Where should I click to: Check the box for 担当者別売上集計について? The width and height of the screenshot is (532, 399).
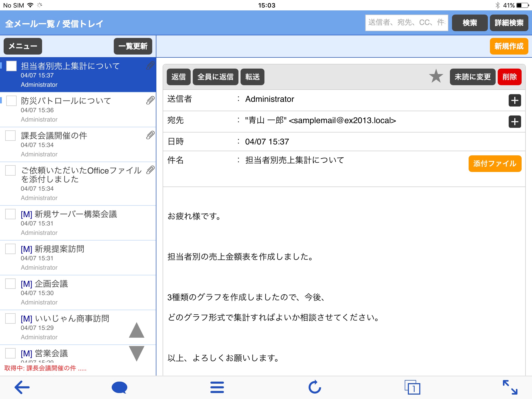11,66
